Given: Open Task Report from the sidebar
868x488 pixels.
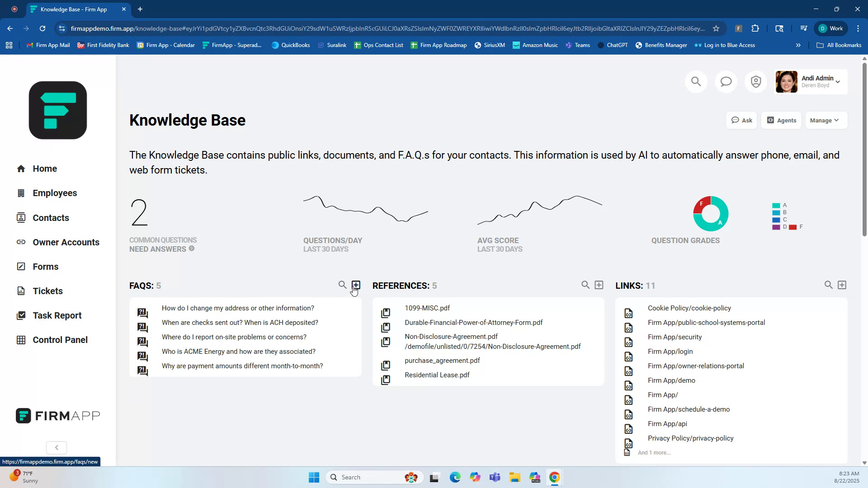Looking at the screenshot, I should pyautogui.click(x=57, y=315).
